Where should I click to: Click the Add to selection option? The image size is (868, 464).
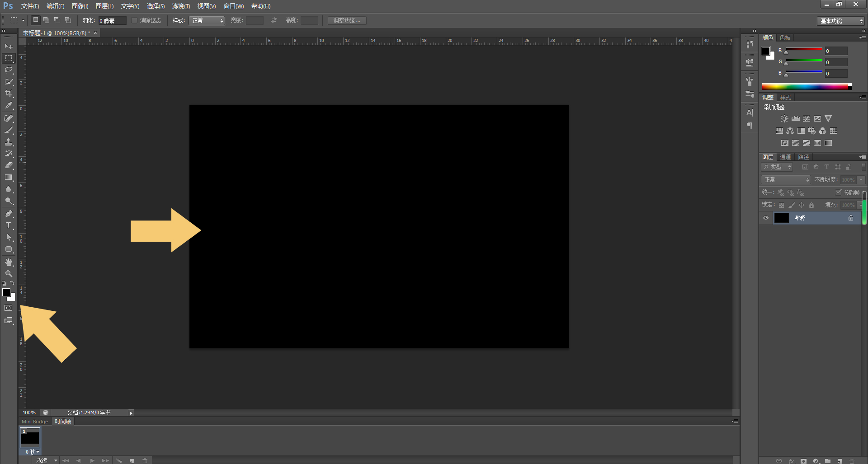point(46,20)
